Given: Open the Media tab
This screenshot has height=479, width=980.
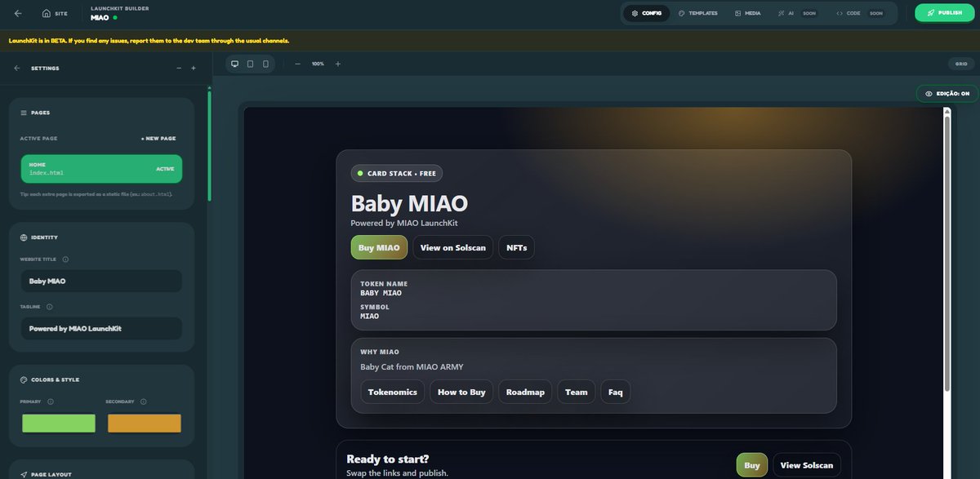Looking at the screenshot, I should pyautogui.click(x=747, y=13).
